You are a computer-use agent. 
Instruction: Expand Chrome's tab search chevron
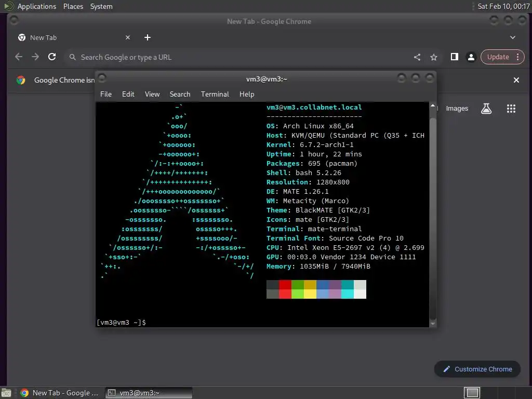coord(513,37)
